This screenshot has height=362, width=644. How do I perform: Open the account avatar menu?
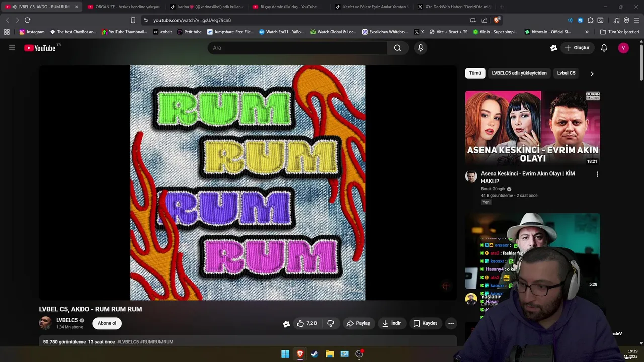tap(623, 48)
